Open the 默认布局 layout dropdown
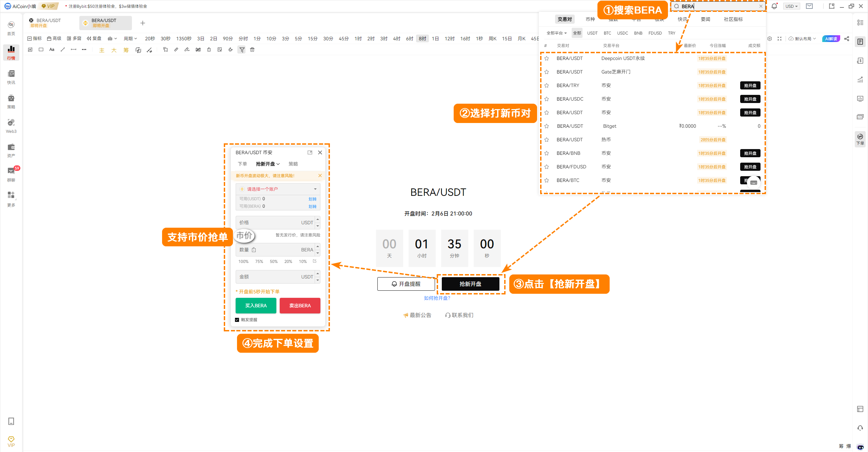This screenshot has width=868, height=452. pyautogui.click(x=802, y=39)
